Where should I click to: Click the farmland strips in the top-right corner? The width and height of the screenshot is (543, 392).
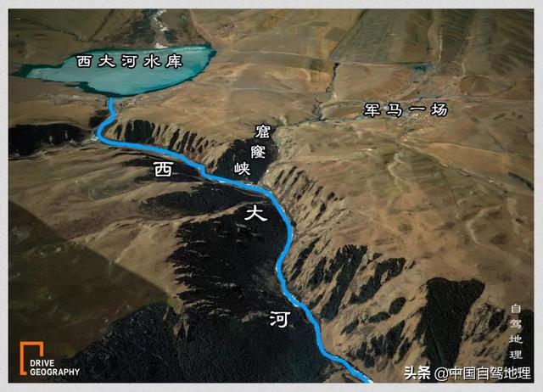point(433,36)
